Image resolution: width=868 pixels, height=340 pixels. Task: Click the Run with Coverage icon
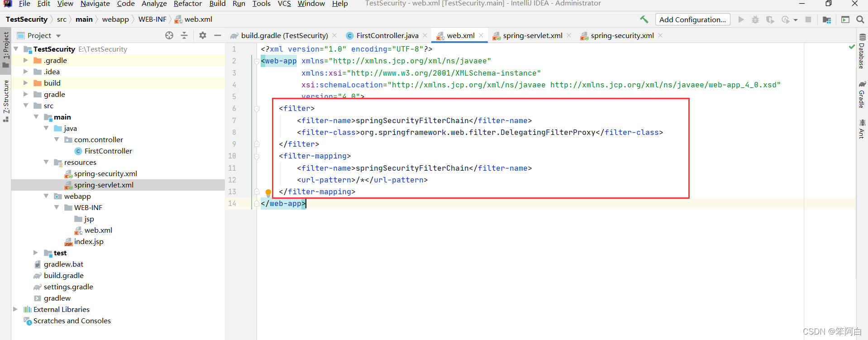[x=770, y=19]
